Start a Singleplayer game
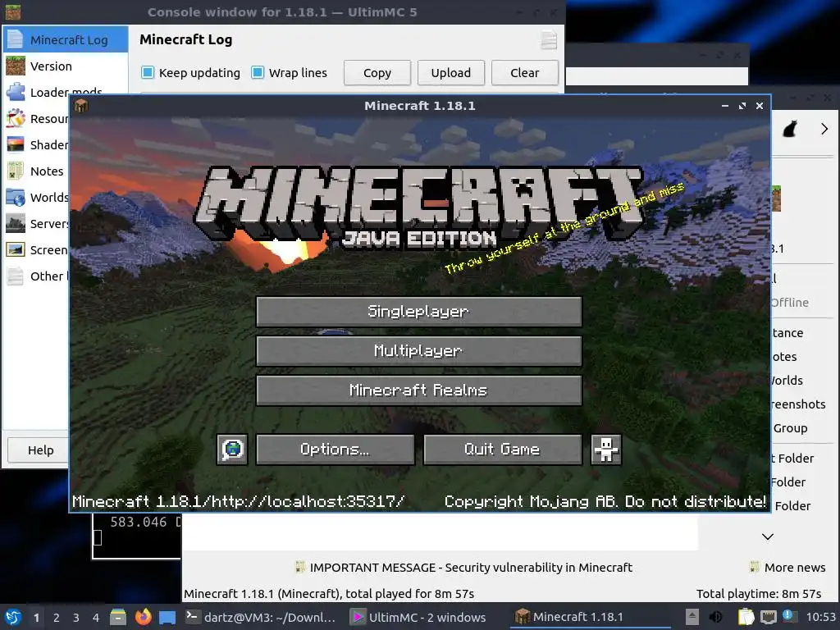Screen dimensions: 840x630 [419, 311]
